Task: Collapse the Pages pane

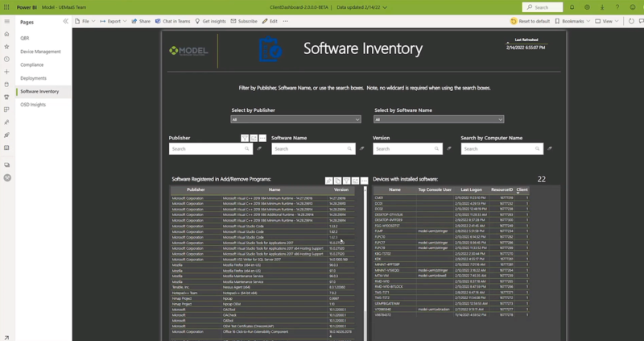Action: pyautogui.click(x=66, y=21)
